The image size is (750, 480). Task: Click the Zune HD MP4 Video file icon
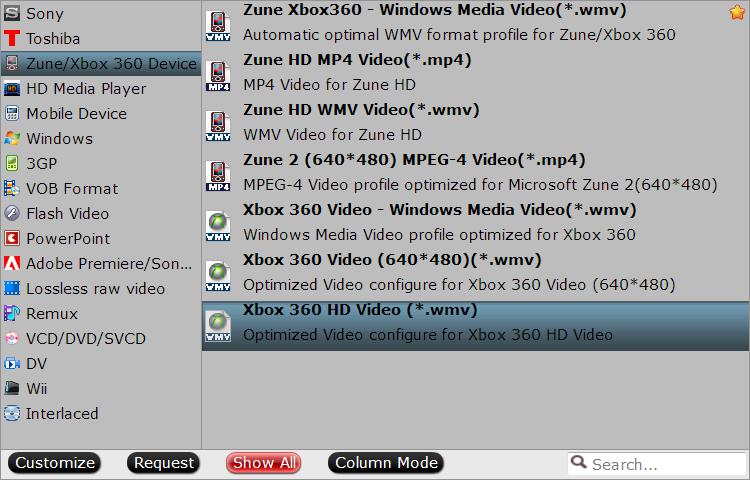(x=218, y=76)
